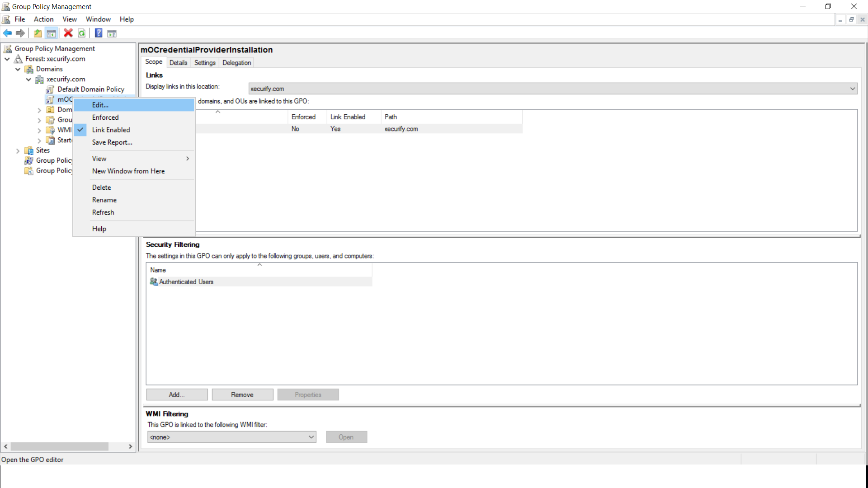The width and height of the screenshot is (868, 488).
Task: Open the WMI filter dropdown
Action: [x=231, y=437]
